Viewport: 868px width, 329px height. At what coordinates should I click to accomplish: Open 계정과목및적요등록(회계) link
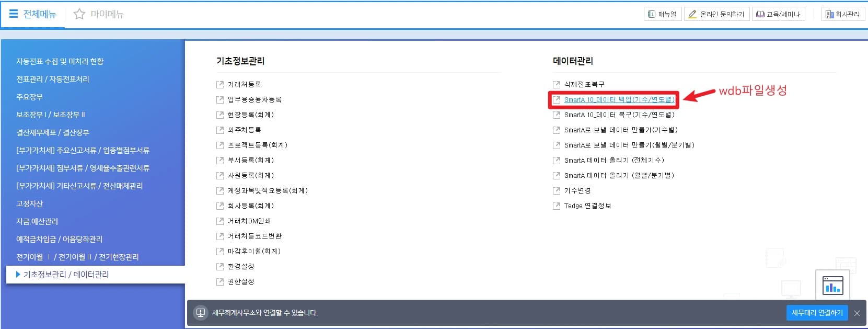(x=268, y=190)
